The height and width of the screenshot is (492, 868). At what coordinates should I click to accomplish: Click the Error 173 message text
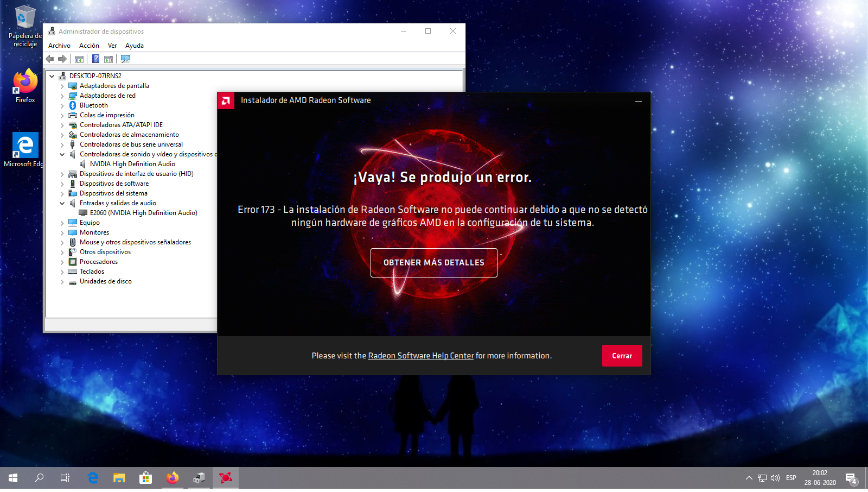click(x=443, y=216)
